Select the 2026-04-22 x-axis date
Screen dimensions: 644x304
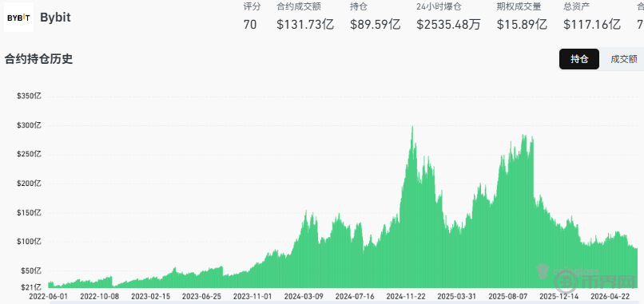tap(610, 296)
